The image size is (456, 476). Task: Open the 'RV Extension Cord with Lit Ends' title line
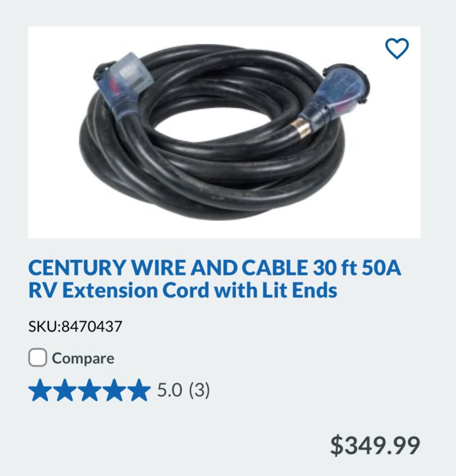click(x=182, y=290)
